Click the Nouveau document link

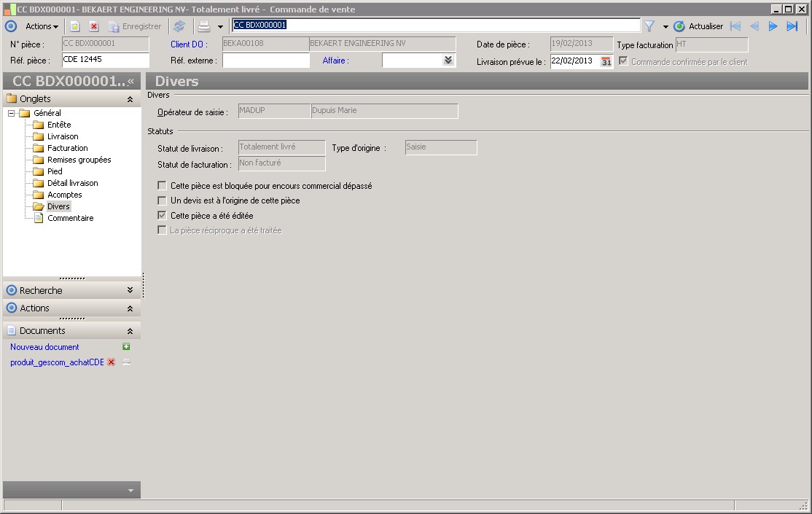[x=44, y=347]
